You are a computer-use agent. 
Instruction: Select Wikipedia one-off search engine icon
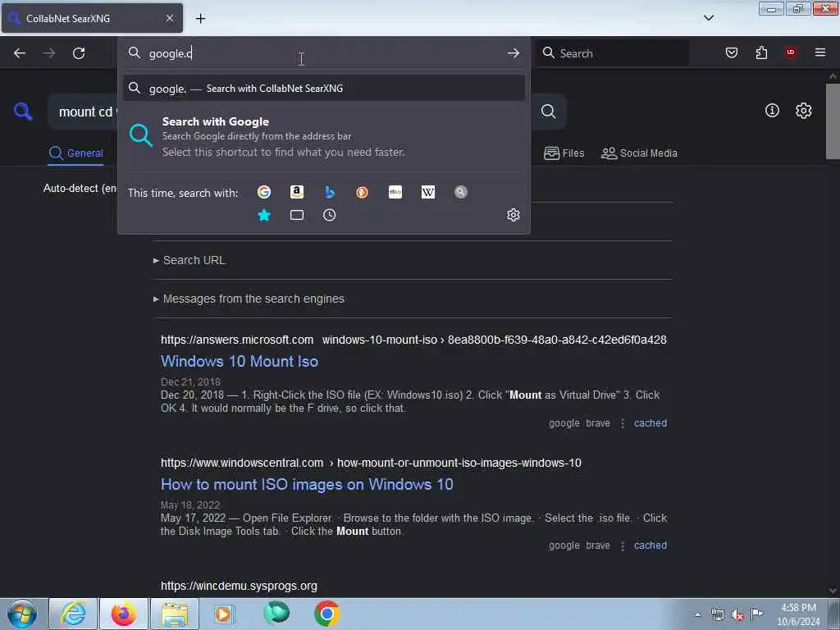(x=428, y=192)
